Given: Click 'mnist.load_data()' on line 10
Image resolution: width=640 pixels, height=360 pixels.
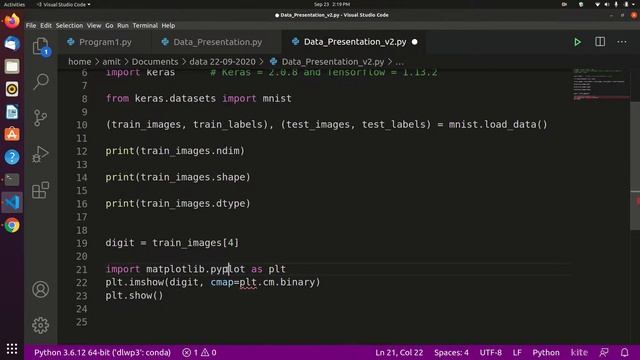Looking at the screenshot, I should point(498,124).
